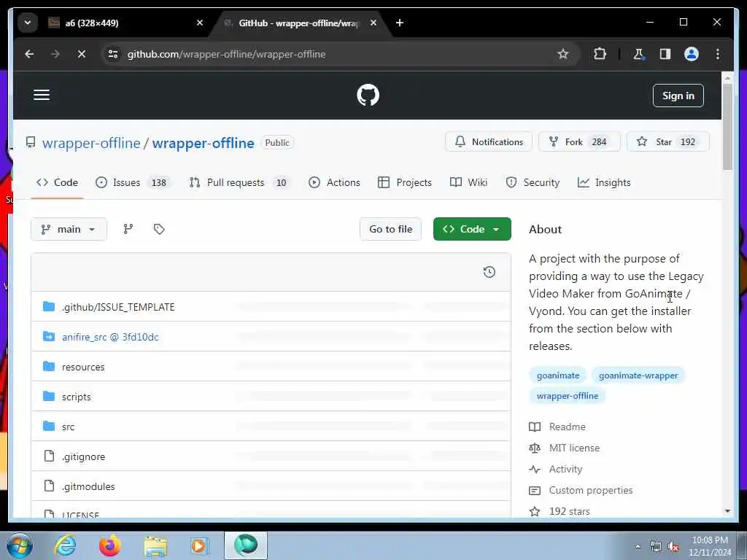
Task: Bookmark this page with star icon
Action: point(562,54)
